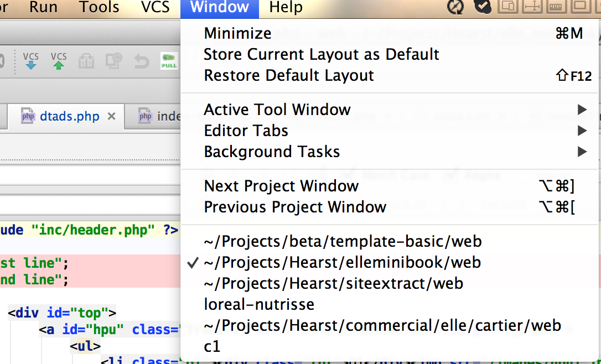Open the Window menu

[220, 8]
